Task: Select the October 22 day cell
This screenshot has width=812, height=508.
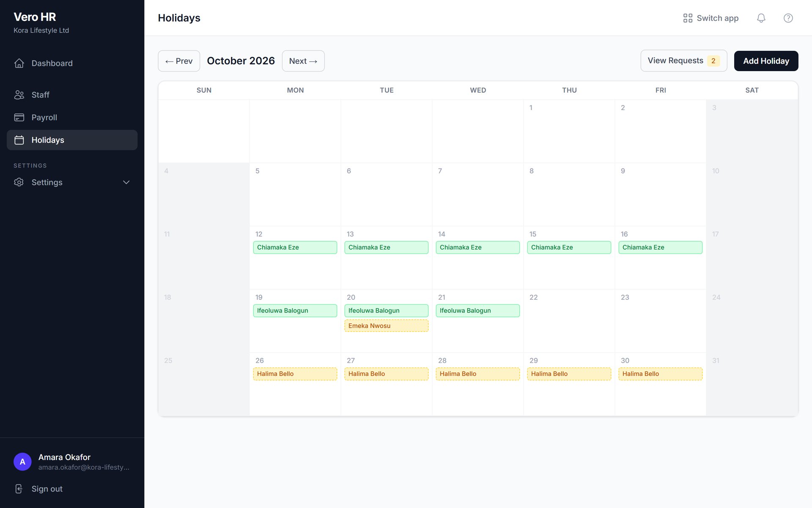Action: point(569,321)
